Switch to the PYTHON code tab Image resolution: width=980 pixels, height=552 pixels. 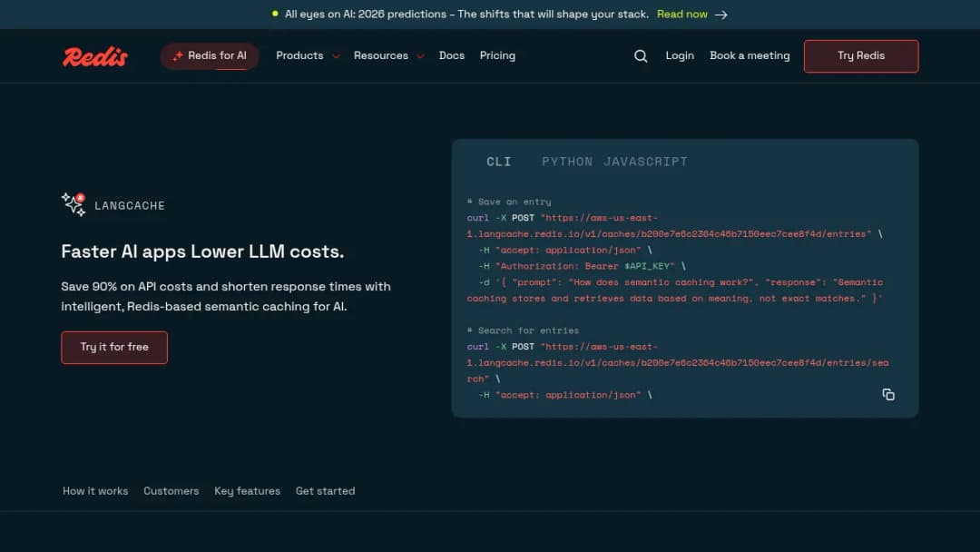tap(567, 162)
